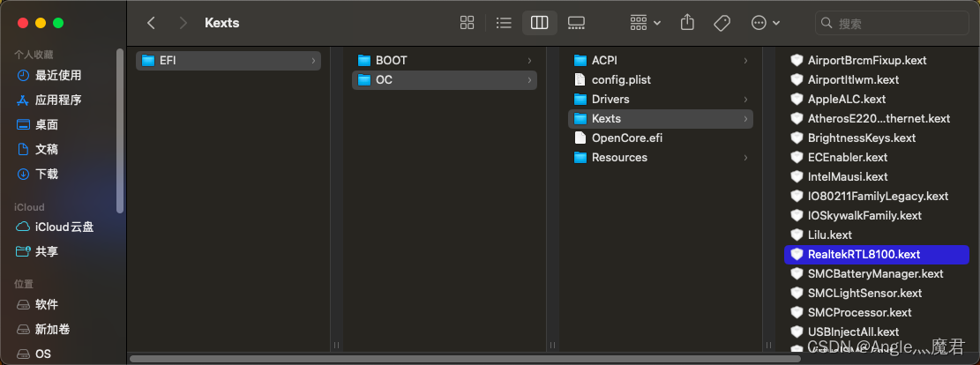Go forward with the right chevron button

tap(183, 23)
